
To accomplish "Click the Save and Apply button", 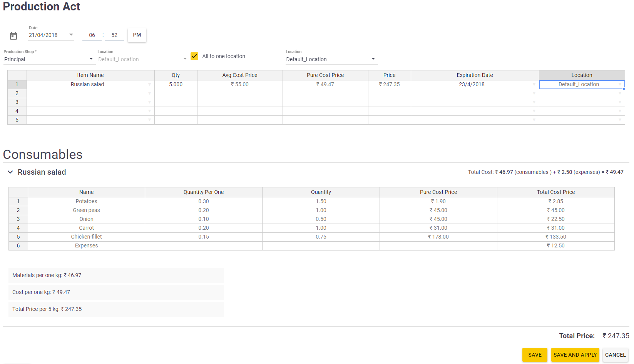I will tap(575, 355).
